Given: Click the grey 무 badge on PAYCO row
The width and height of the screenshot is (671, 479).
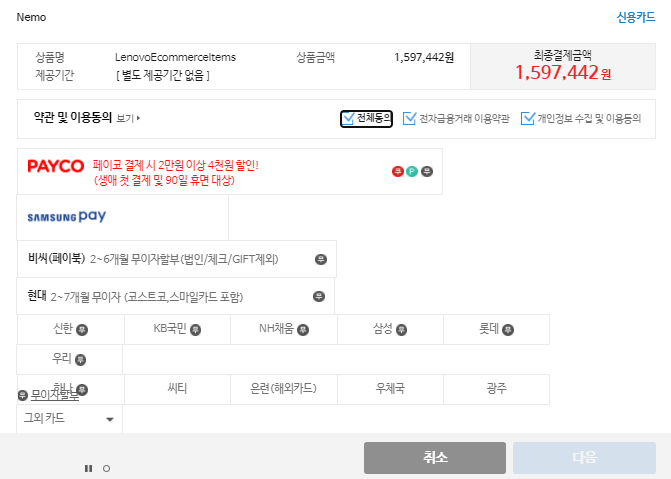Looking at the screenshot, I should [x=427, y=172].
